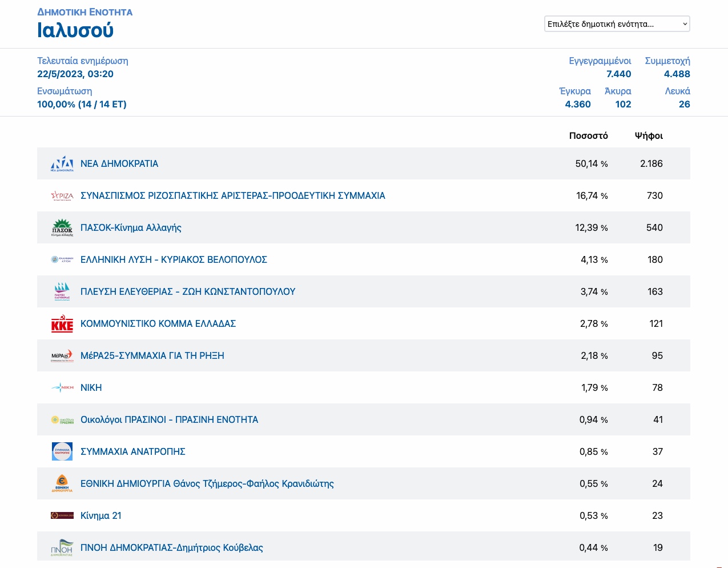The width and height of the screenshot is (728, 568).
Task: Click the Κίνημα 21 dark logo
Action: point(62,515)
